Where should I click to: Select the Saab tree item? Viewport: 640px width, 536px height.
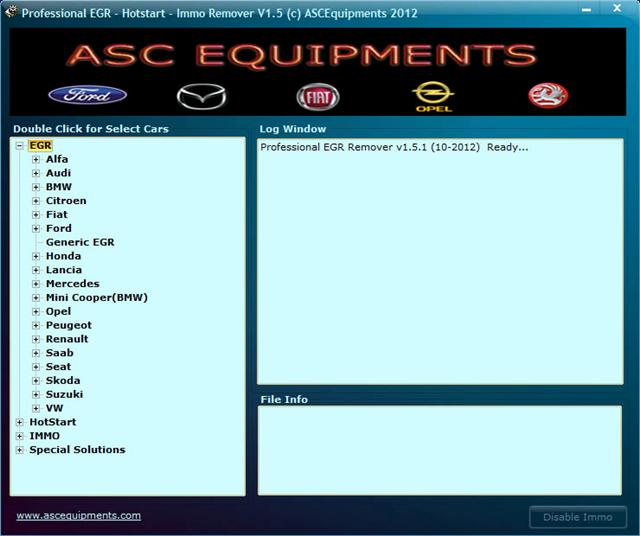[x=60, y=353]
